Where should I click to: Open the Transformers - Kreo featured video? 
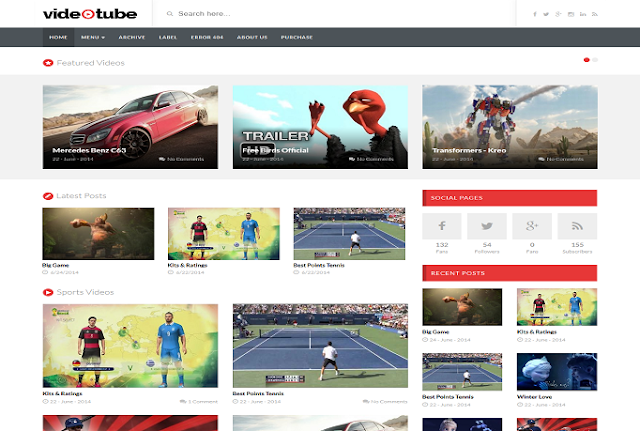click(510, 127)
